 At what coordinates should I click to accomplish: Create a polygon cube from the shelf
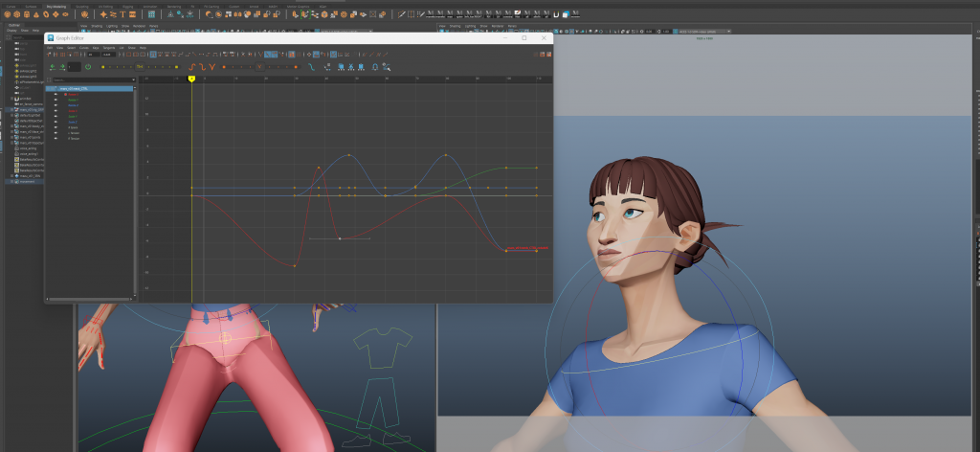pyautogui.click(x=17, y=14)
